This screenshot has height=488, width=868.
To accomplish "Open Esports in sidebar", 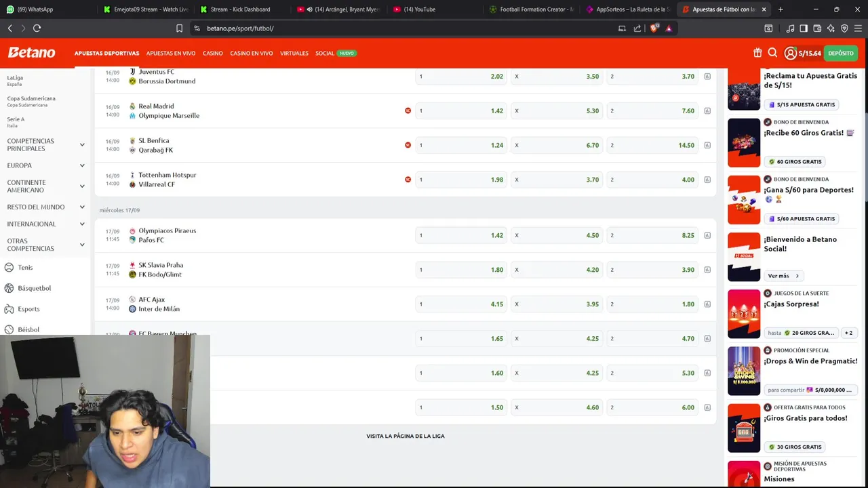I will tap(28, 309).
